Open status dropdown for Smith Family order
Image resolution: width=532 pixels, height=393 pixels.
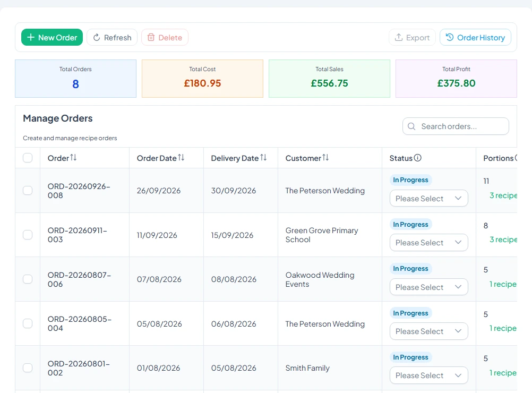tap(429, 375)
